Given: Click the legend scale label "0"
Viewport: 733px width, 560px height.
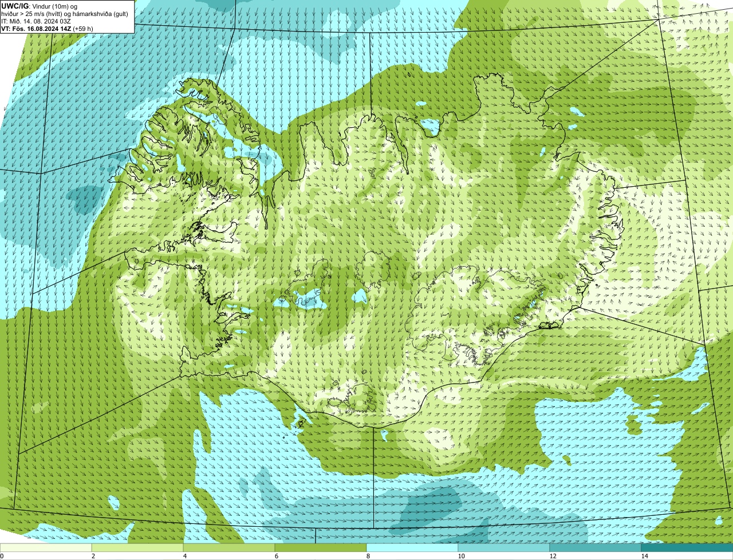Looking at the screenshot, I should click(2, 556).
